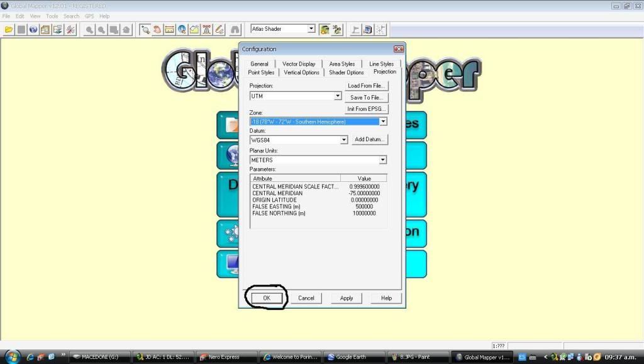The height and width of the screenshot is (364, 644).
Task: Click the monitor with green arrow icon
Action: click(x=58, y=30)
